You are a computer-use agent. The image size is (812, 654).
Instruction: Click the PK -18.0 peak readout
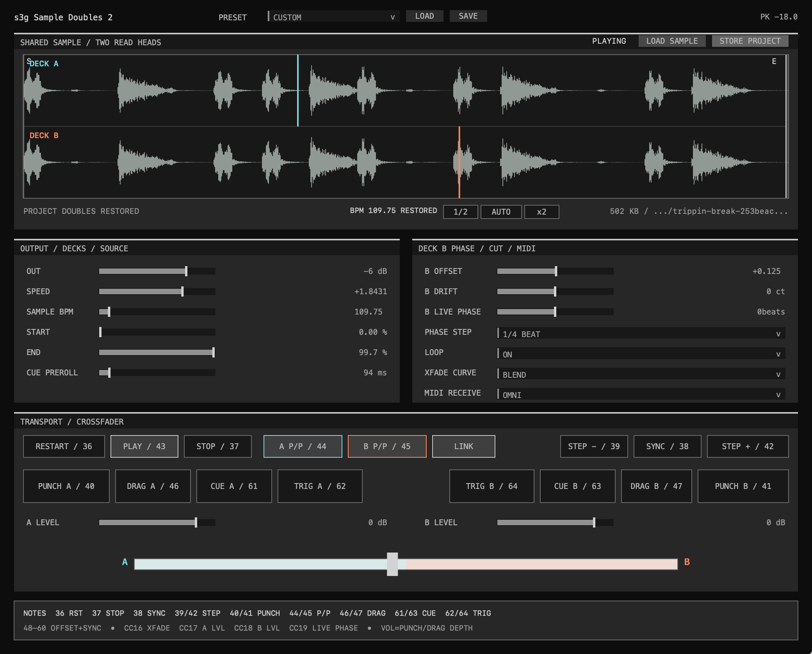778,17
